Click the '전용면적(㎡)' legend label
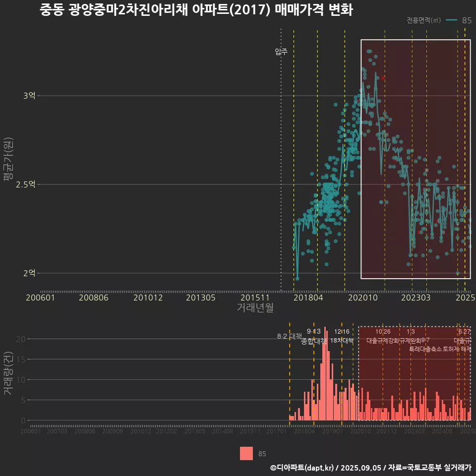Image resolution: width=476 pixels, height=476 pixels. point(423,20)
